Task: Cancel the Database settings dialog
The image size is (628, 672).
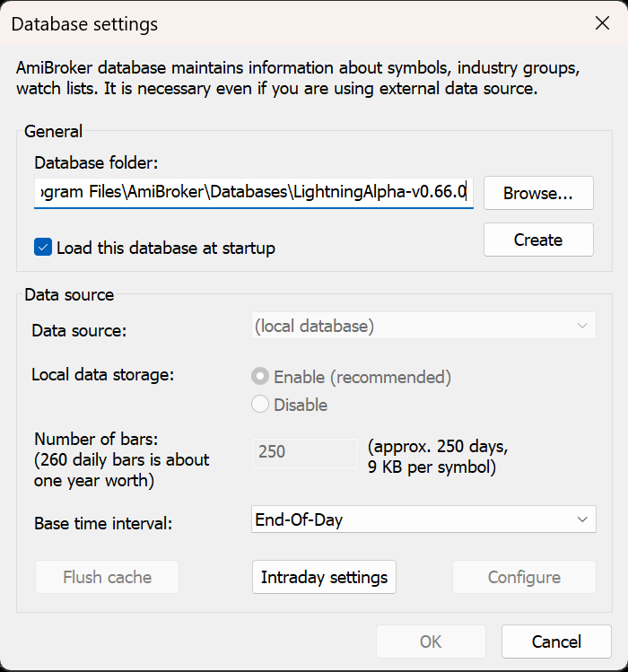Action: (556, 641)
